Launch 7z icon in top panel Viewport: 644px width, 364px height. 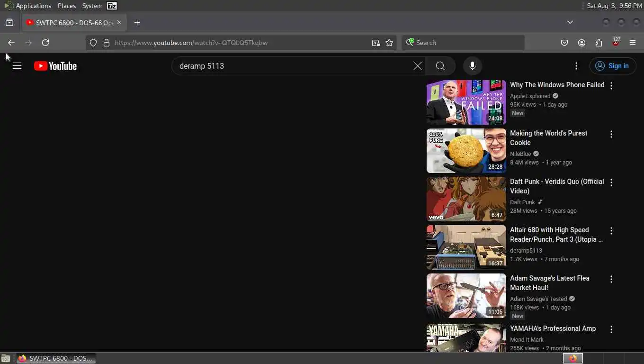pos(112,6)
